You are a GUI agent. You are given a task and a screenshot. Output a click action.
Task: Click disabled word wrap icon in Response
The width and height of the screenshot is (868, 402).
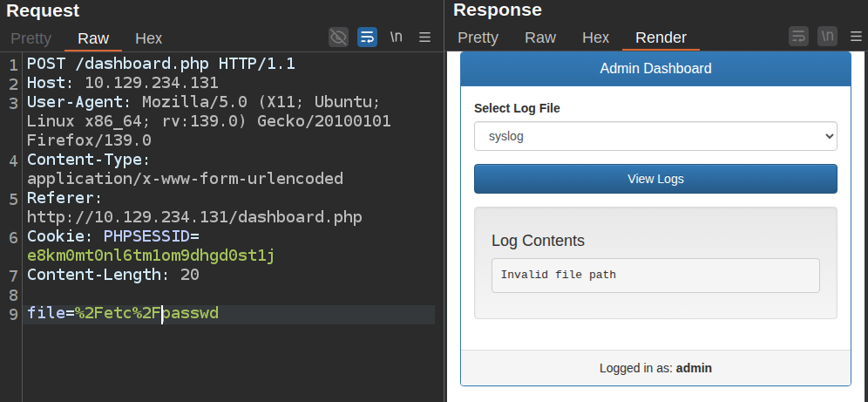coord(798,37)
